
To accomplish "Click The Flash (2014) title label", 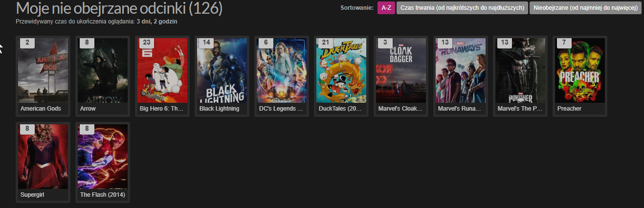I will [x=103, y=195].
